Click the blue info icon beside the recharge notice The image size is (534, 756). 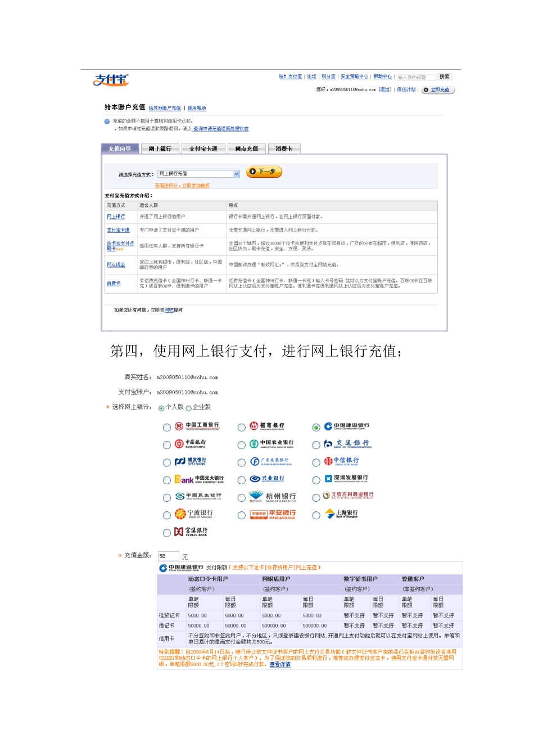pos(107,121)
